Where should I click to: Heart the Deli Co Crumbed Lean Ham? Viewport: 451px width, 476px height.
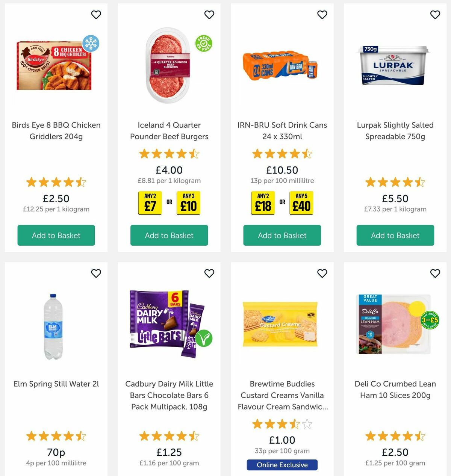(x=435, y=274)
